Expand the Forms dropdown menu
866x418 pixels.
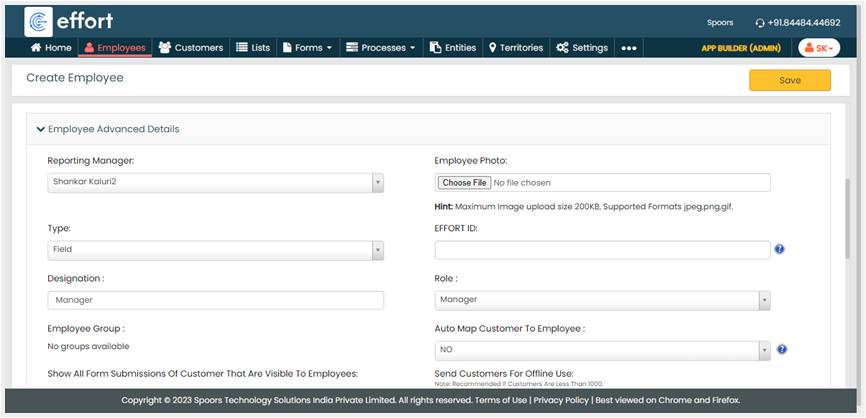tap(307, 47)
